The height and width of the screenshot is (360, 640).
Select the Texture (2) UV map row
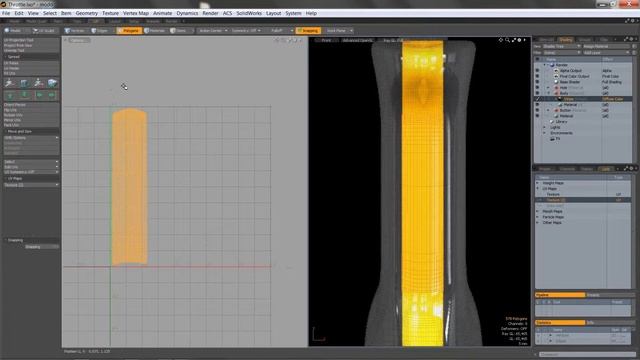583,200
